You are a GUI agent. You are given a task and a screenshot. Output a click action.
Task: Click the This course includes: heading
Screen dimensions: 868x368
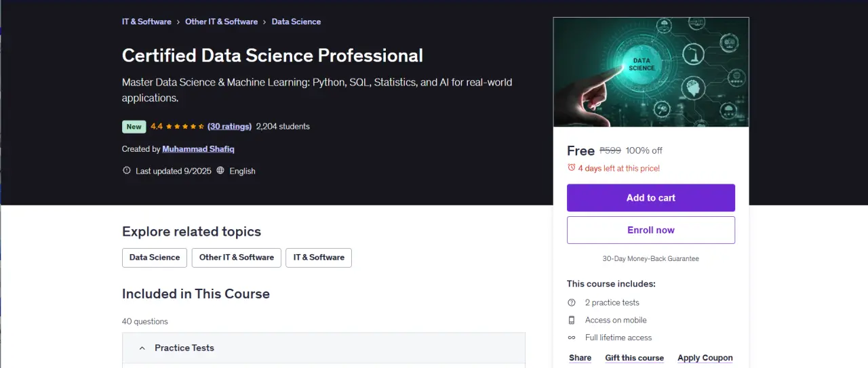pyautogui.click(x=611, y=284)
